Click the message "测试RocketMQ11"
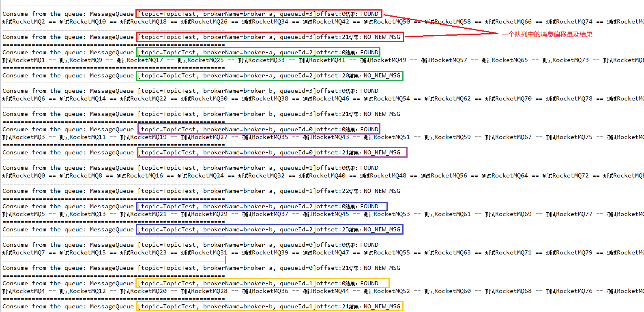Image resolution: width=644 pixels, height=312 pixels. pos(83,137)
